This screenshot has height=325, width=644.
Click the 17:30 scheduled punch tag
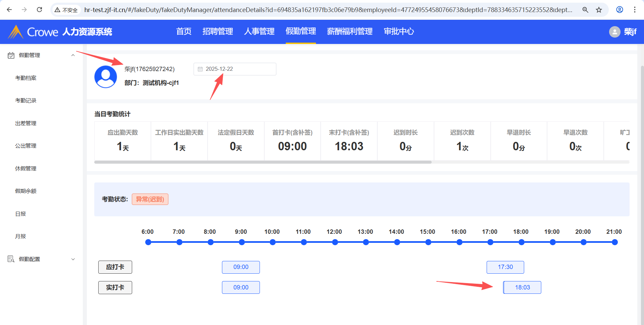click(505, 267)
